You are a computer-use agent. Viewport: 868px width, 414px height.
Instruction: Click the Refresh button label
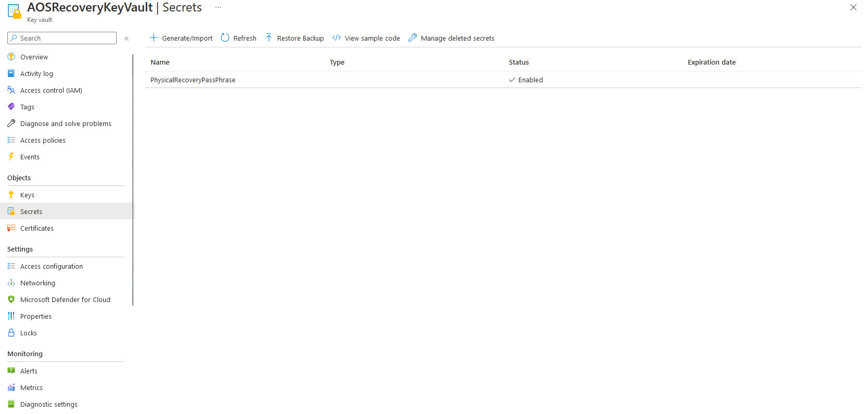point(245,38)
